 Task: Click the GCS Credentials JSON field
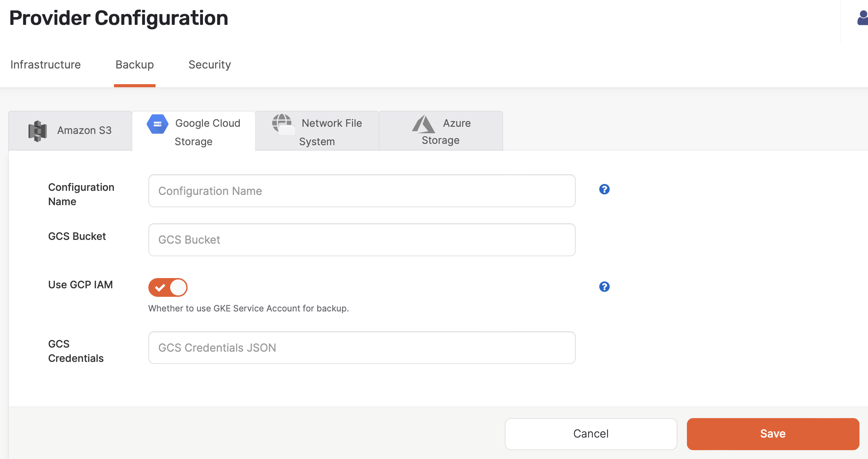[362, 348]
